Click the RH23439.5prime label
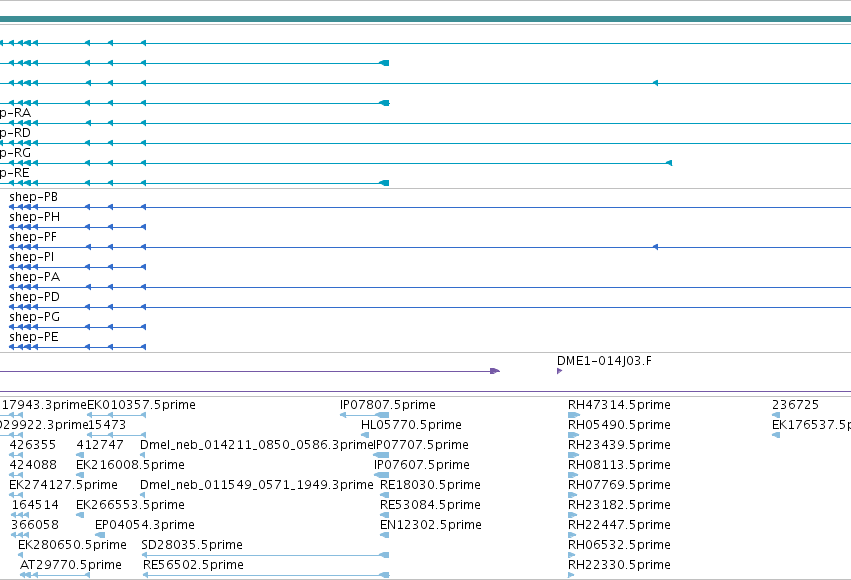The image size is (851, 580). [x=619, y=445]
